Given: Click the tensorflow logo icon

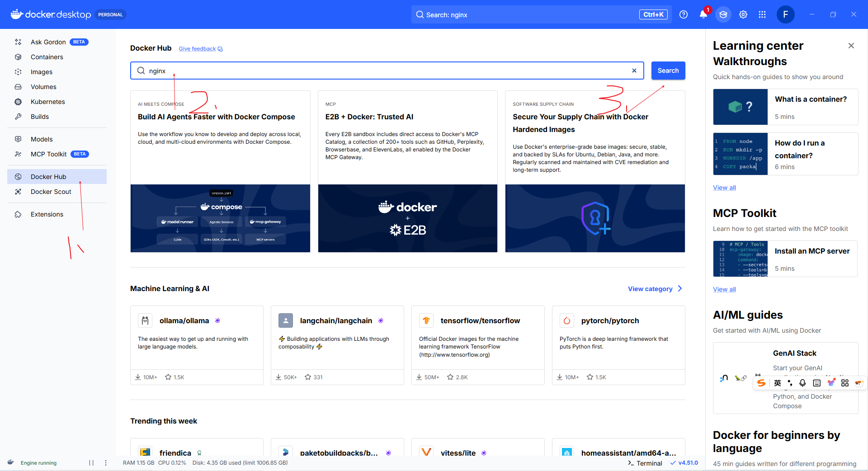Looking at the screenshot, I should 426,320.
